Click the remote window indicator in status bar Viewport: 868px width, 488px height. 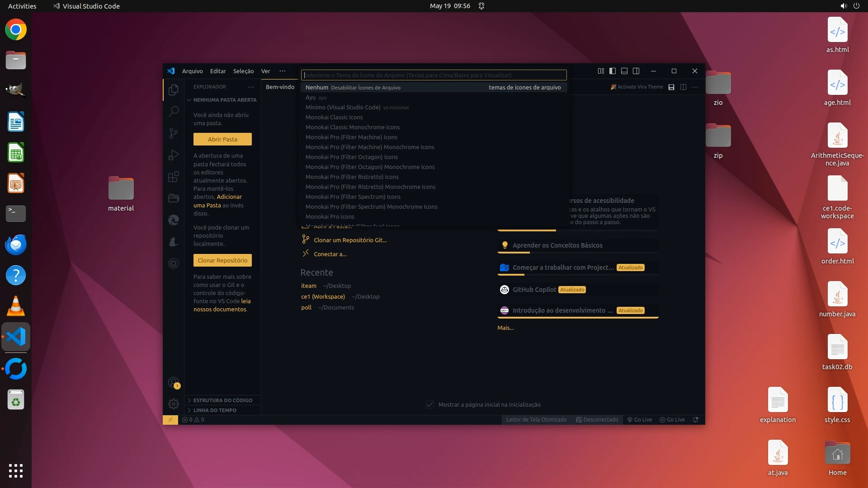tap(170, 420)
